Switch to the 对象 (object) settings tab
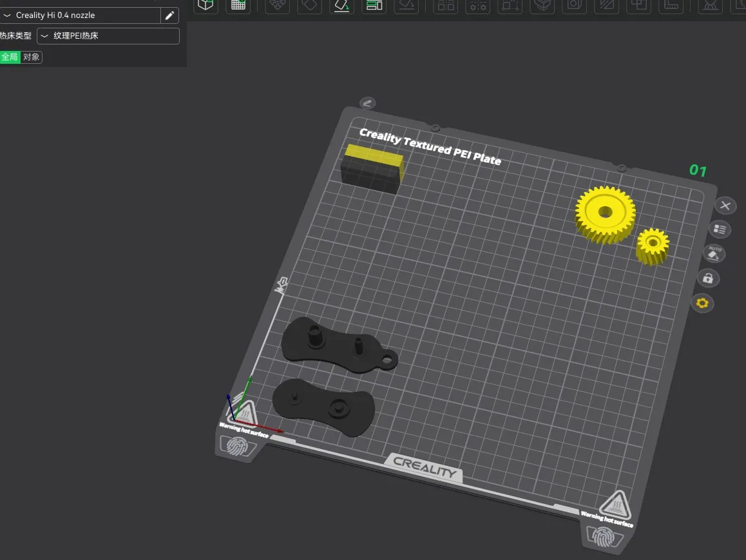This screenshot has width=746, height=560. 32,57
